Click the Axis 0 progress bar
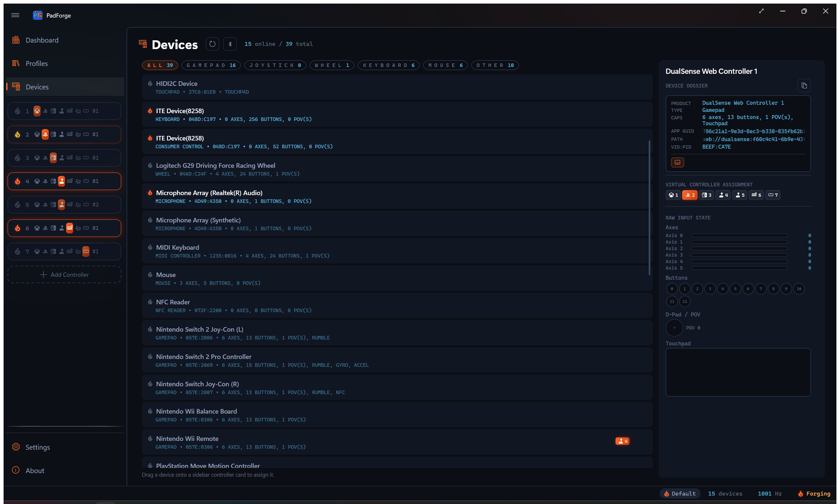Screen dimensions: 840x504 click(x=739, y=235)
